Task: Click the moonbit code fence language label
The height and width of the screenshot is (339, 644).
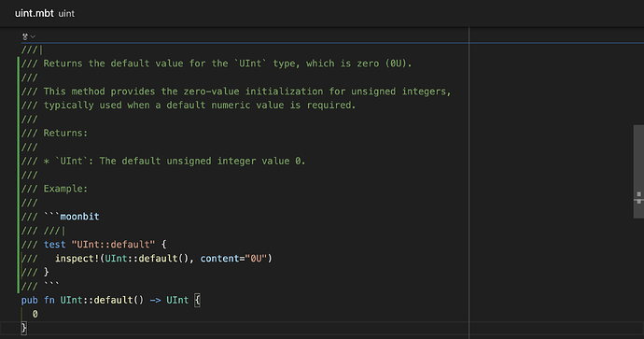Action: coord(79,217)
